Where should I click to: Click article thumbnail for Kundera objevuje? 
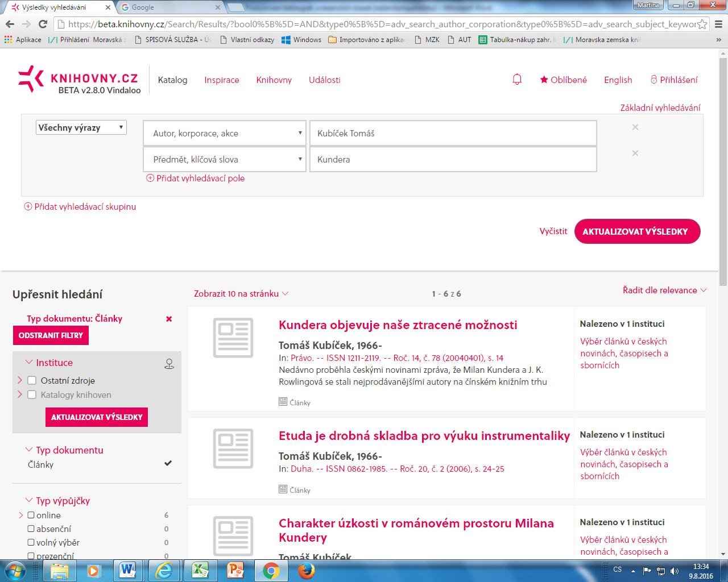[233, 338]
